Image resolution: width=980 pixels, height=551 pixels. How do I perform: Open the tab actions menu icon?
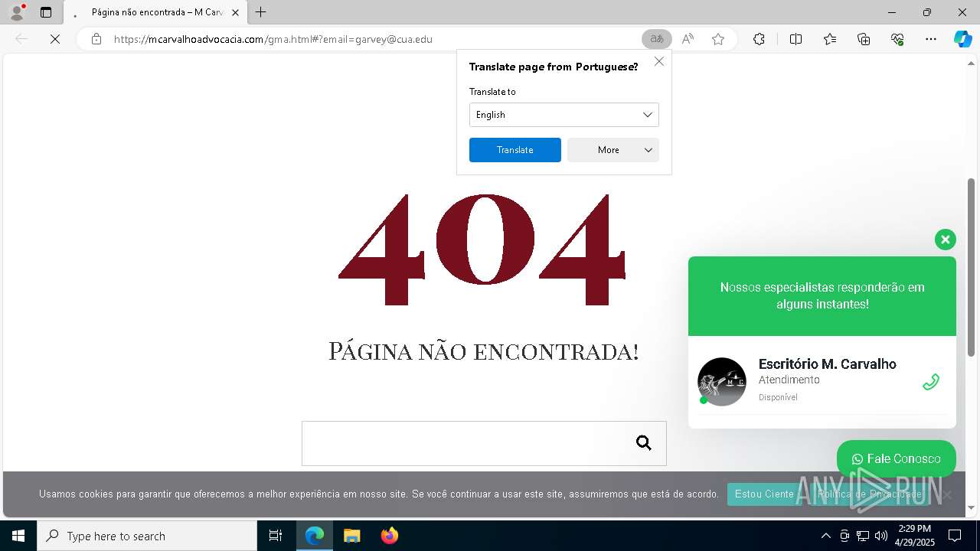pos(46,12)
